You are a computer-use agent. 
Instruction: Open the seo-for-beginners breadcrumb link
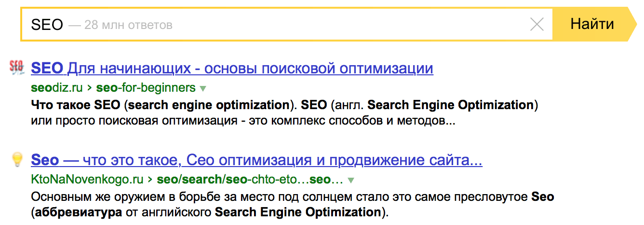point(146,87)
